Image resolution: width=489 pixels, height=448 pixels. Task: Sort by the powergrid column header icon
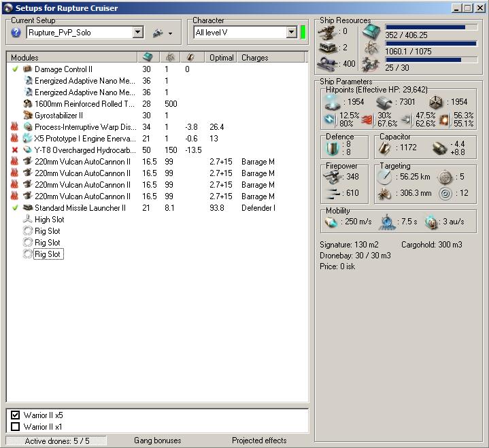point(170,57)
